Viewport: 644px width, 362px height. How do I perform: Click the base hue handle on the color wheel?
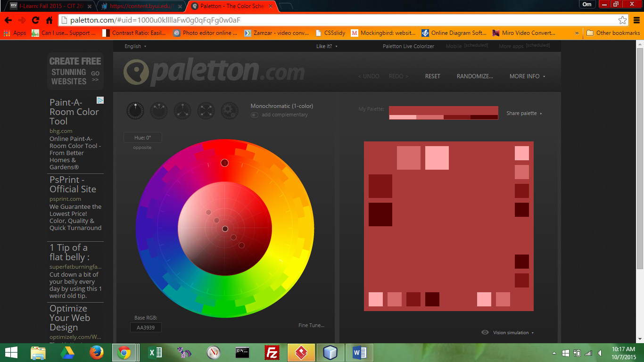point(224,163)
